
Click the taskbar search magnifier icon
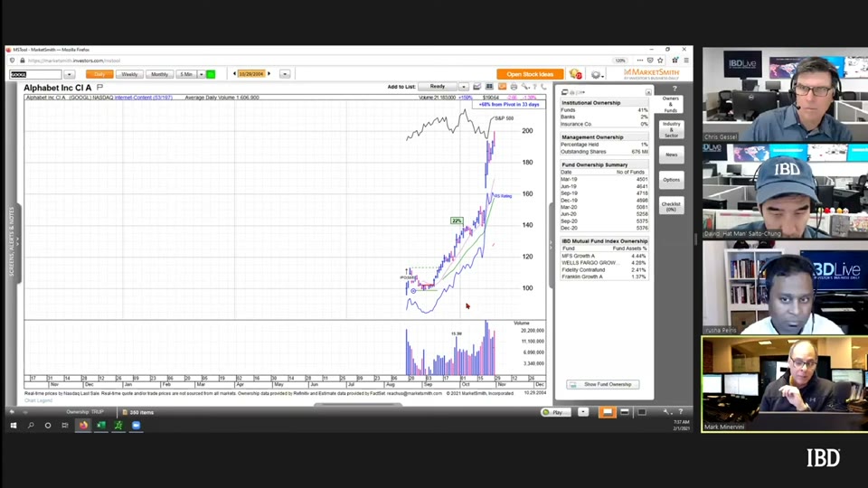tap(31, 425)
